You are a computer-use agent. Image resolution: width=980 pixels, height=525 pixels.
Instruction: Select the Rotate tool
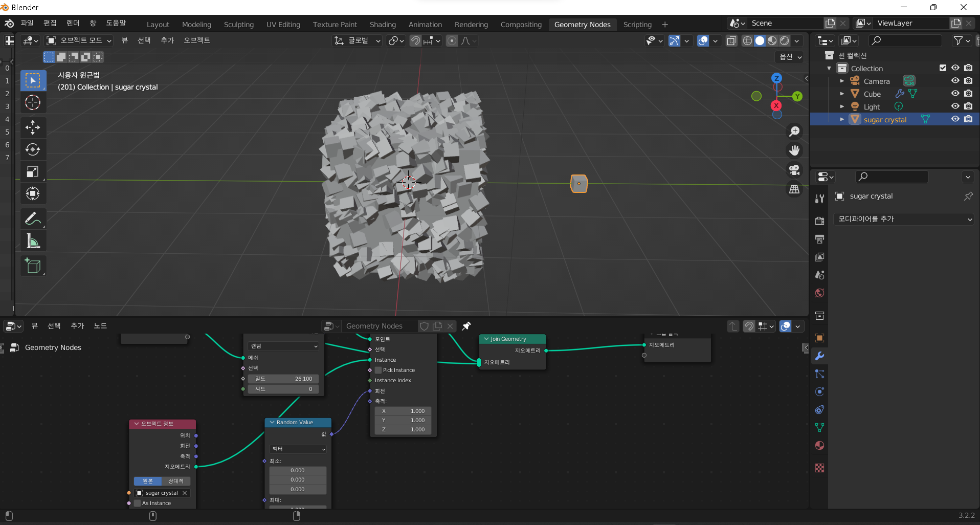click(33, 149)
